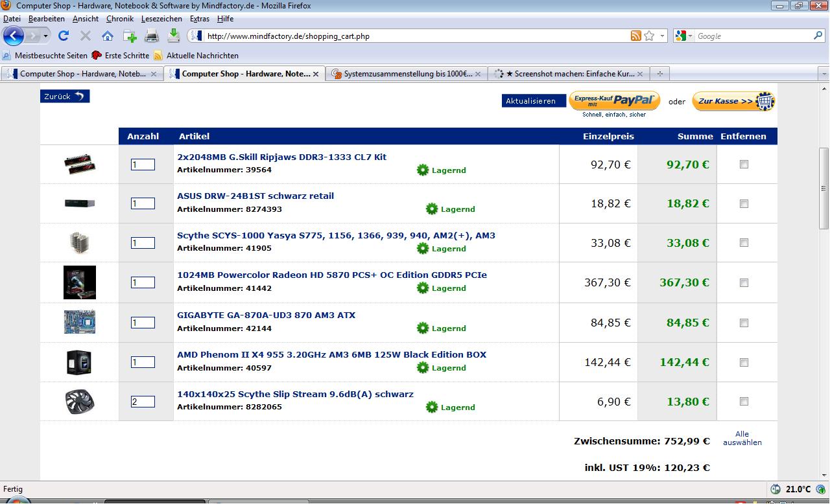Open the Erste Schritte bookmark
The height and width of the screenshot is (504, 830).
(x=121, y=56)
